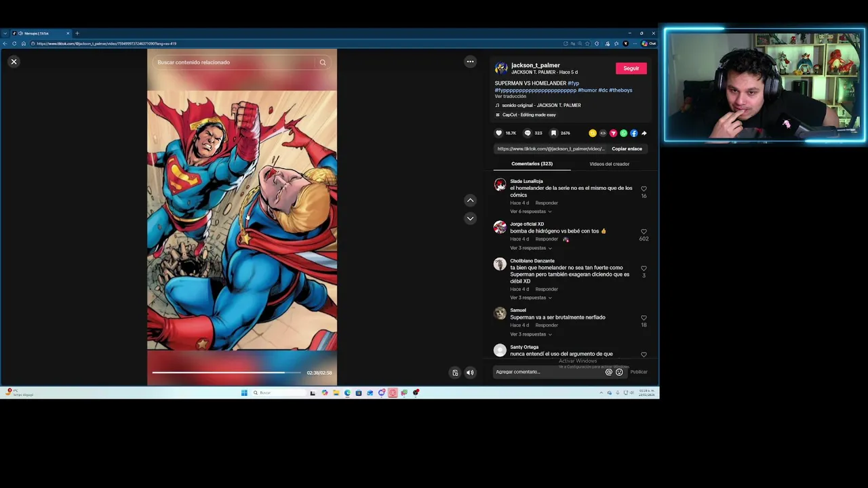The image size is (868, 488).
Task: Toggle the auto-scroll icon beside volume
Action: click(x=455, y=373)
